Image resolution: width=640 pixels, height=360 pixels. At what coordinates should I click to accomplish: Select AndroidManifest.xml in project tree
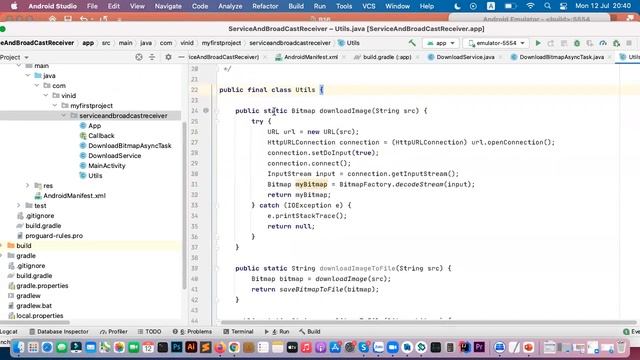click(x=70, y=196)
